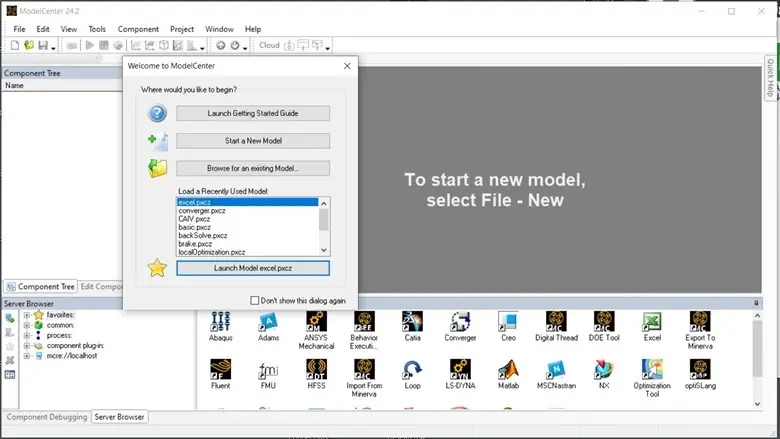This screenshot has width=780, height=439.
Task: Open the File menu
Action: click(19, 29)
